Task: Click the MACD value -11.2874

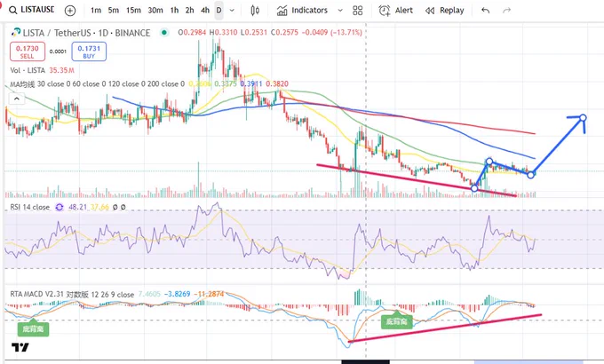Action: (x=209, y=294)
